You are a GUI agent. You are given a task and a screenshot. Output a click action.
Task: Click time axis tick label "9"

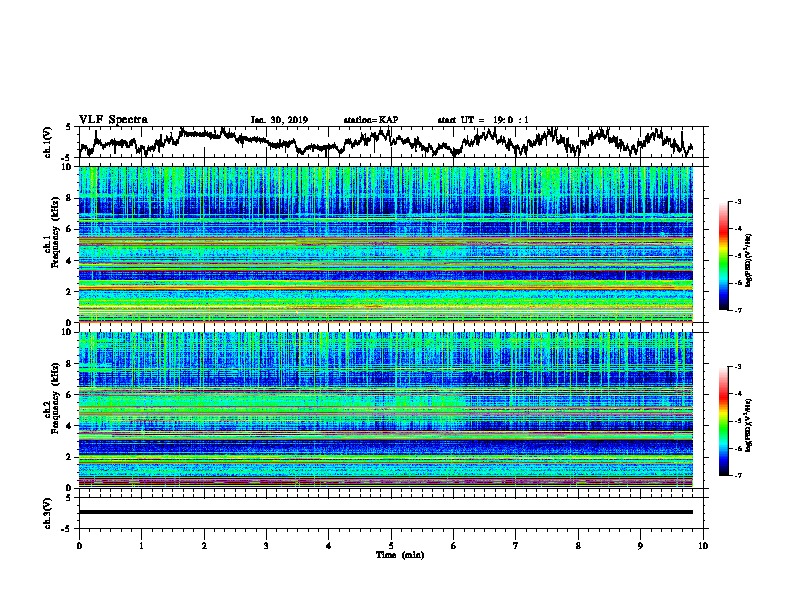(640, 546)
